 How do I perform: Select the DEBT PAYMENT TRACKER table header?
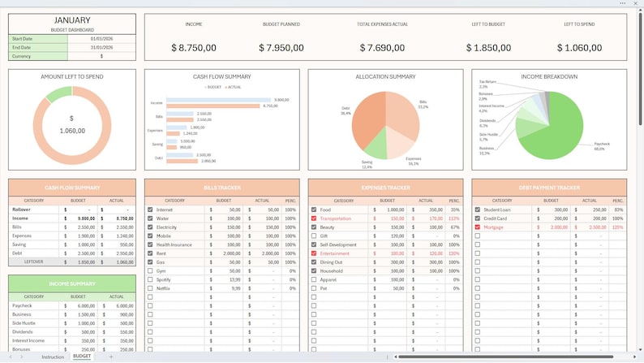[549, 188]
